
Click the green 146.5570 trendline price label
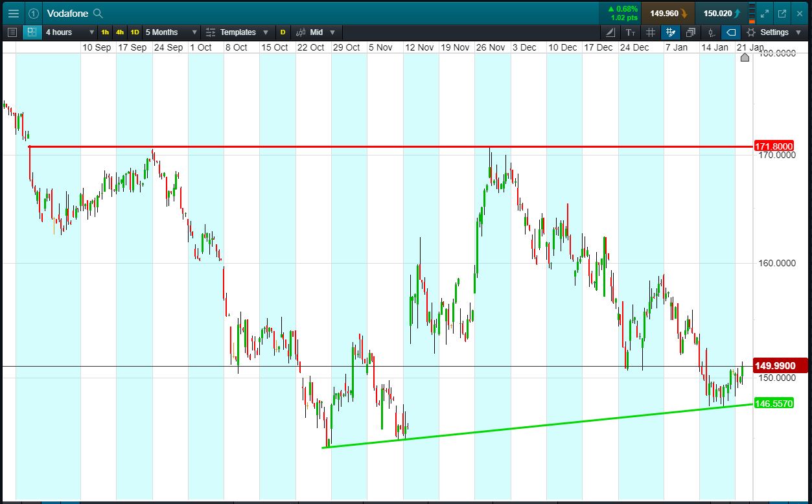774,404
